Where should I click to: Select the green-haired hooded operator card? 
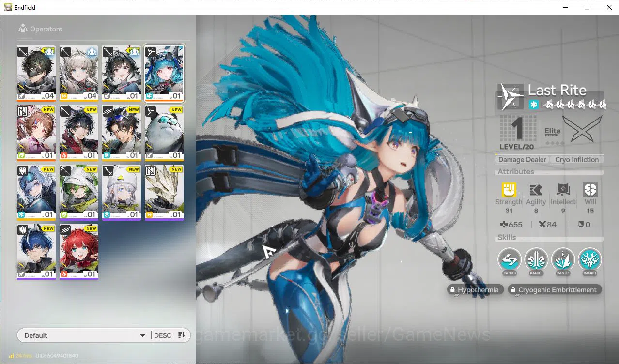(x=79, y=193)
